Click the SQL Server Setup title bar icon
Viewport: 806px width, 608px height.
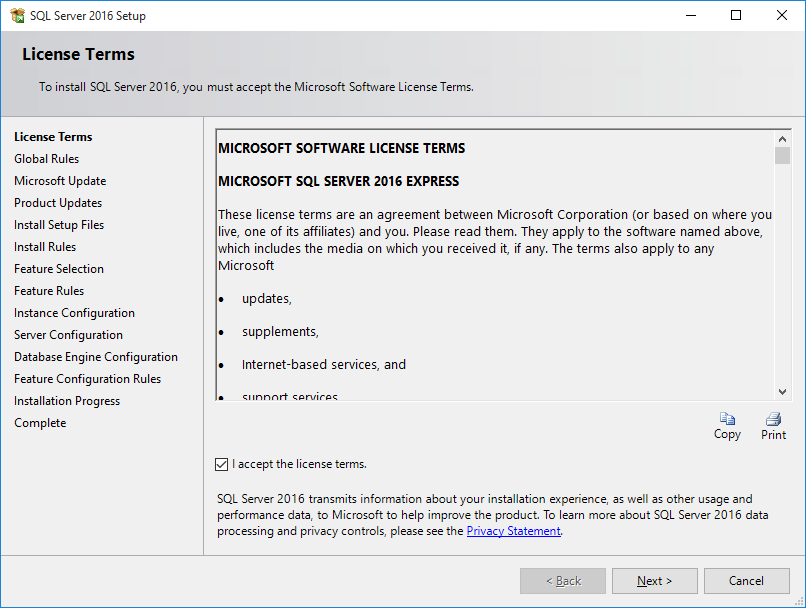(17, 15)
